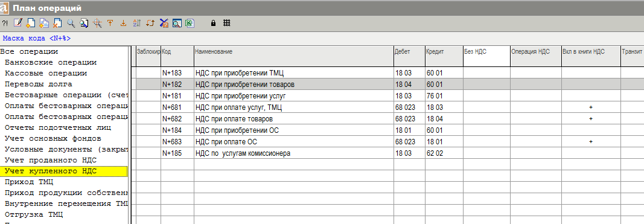Open Кассовые операции category
Image resolution: width=644 pixels, height=224 pixels.
(x=46, y=73)
